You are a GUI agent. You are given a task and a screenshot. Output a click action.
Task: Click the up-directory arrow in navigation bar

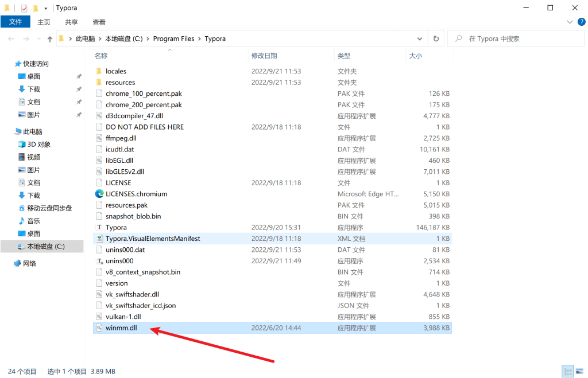(50, 39)
